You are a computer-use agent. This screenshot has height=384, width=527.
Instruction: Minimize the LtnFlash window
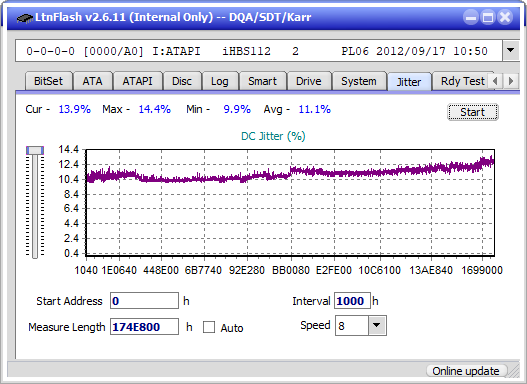(x=471, y=17)
